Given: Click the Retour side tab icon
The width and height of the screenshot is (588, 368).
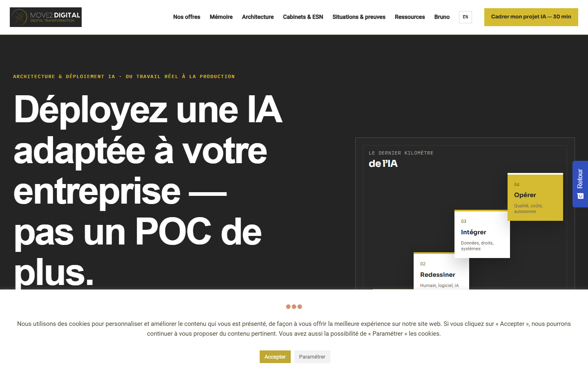Looking at the screenshot, I should tap(580, 196).
